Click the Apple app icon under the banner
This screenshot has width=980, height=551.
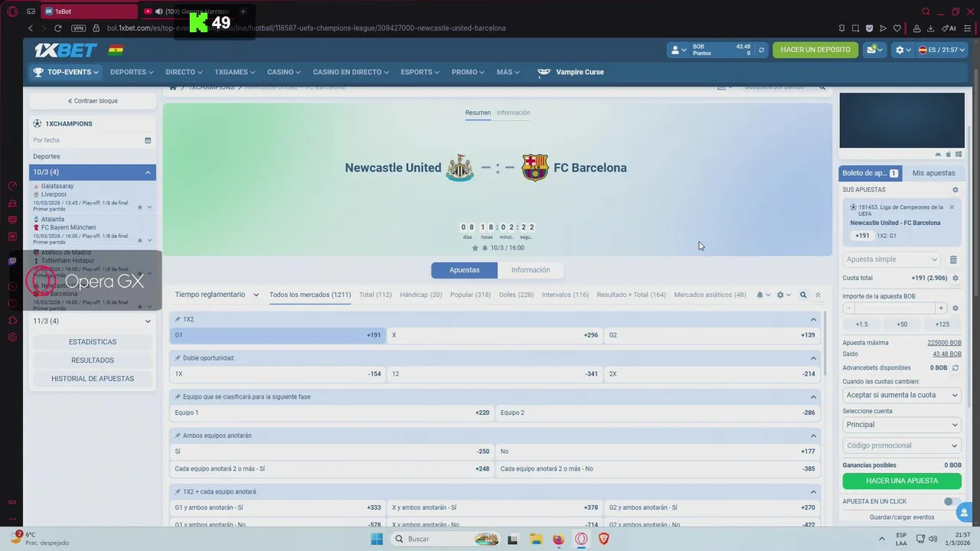click(948, 155)
